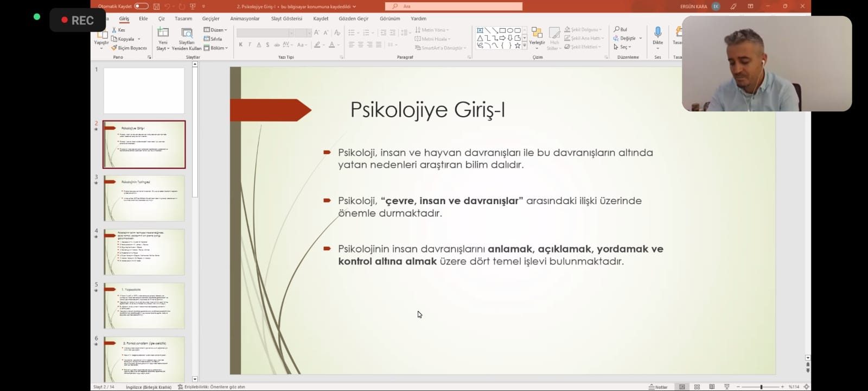Select the rectangle shape in shapes gallery

(x=502, y=30)
